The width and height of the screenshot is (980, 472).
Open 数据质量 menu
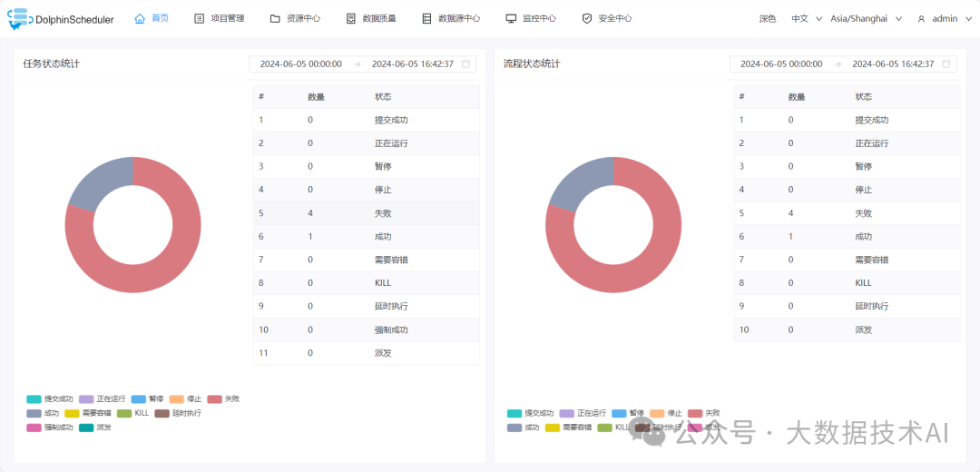tap(370, 19)
